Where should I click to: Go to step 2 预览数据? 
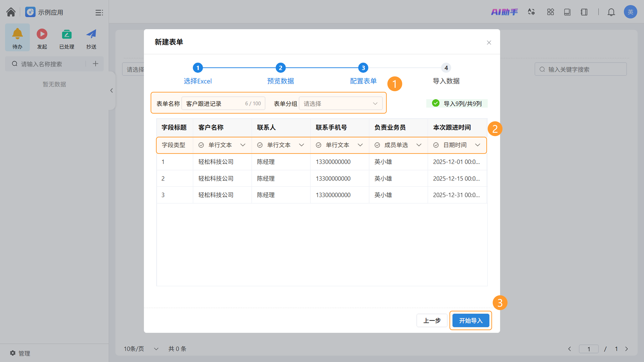(280, 68)
